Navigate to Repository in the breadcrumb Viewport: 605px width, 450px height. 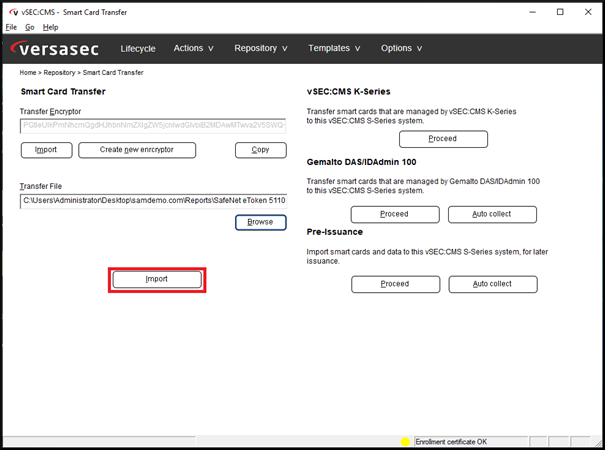coord(59,73)
